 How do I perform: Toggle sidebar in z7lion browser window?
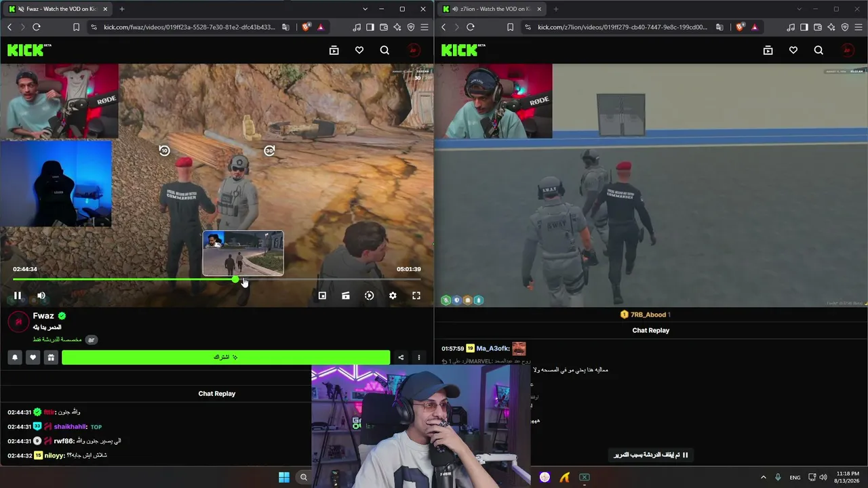coord(804,27)
